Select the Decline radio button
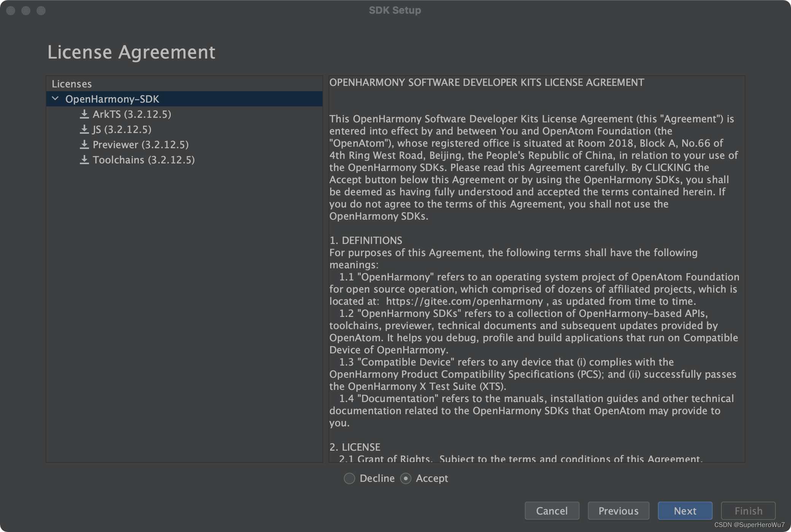 click(x=349, y=478)
